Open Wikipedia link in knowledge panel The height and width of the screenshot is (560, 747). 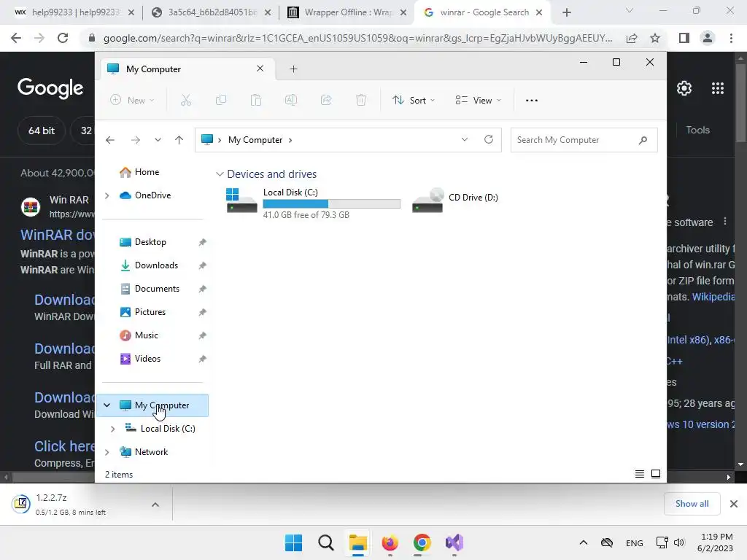(x=713, y=297)
